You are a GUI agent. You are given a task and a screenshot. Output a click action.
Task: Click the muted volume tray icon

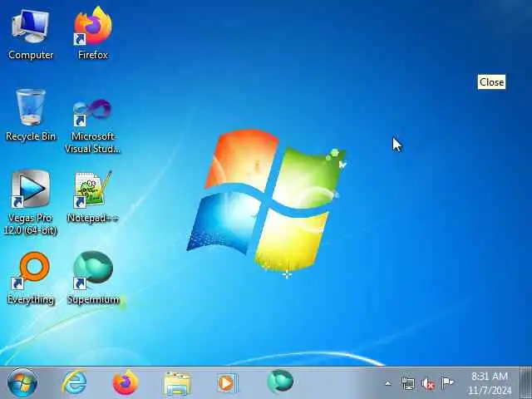pyautogui.click(x=428, y=384)
